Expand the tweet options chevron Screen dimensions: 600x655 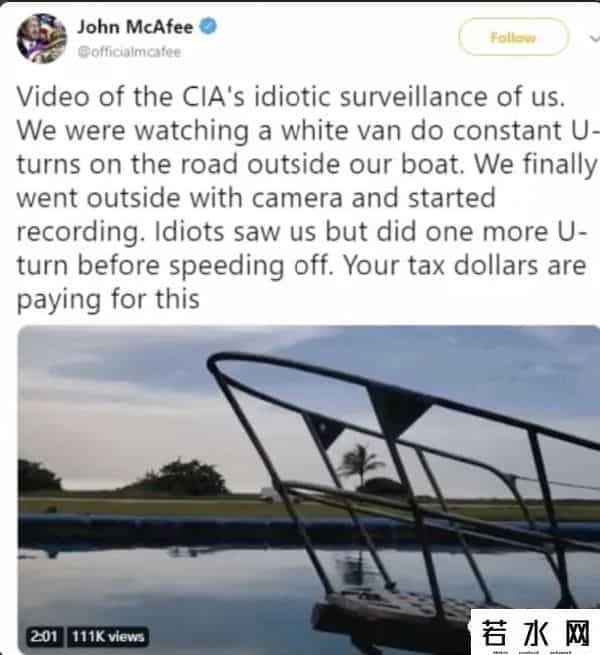[594, 38]
